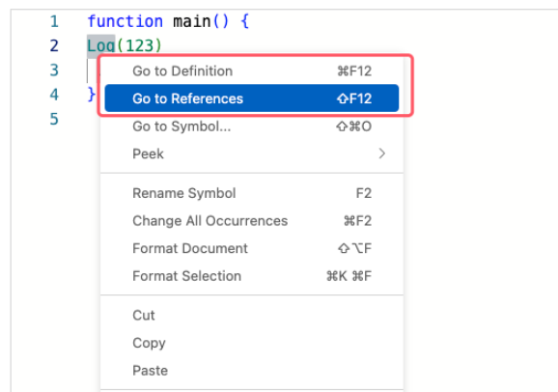This screenshot has width=558, height=392.
Task: Choose Format Selection entry
Action: pyautogui.click(x=252, y=276)
